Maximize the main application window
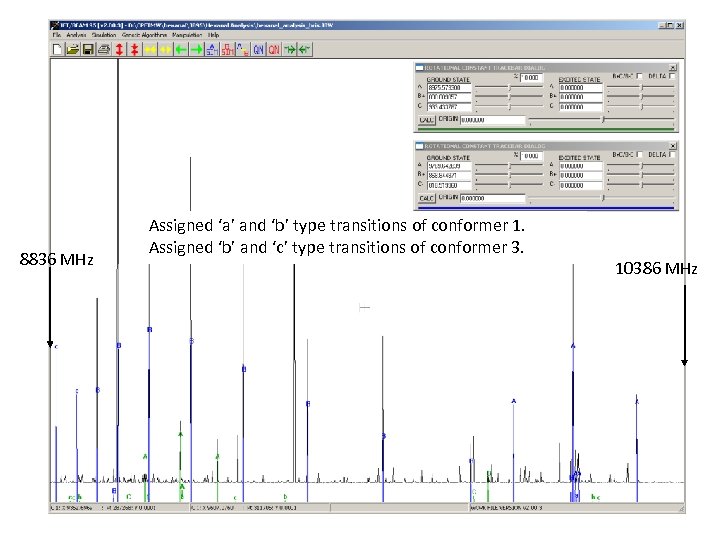720x540 pixels. pos(670,25)
